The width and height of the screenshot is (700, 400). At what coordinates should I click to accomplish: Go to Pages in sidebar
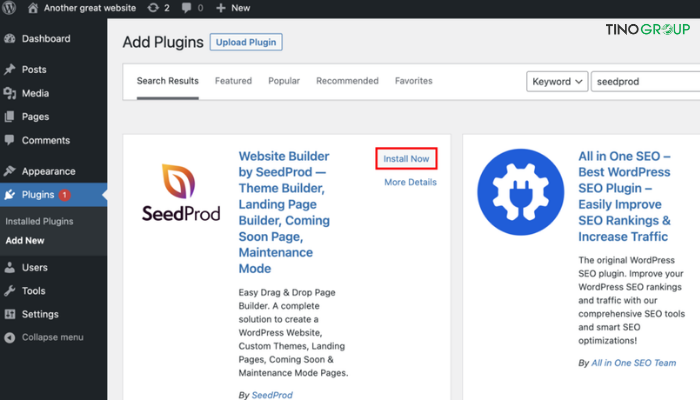(x=35, y=117)
